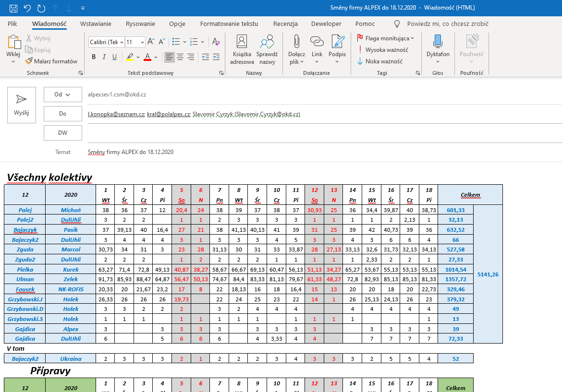
Task: Click the Do recipients button
Action: pyautogui.click(x=63, y=114)
